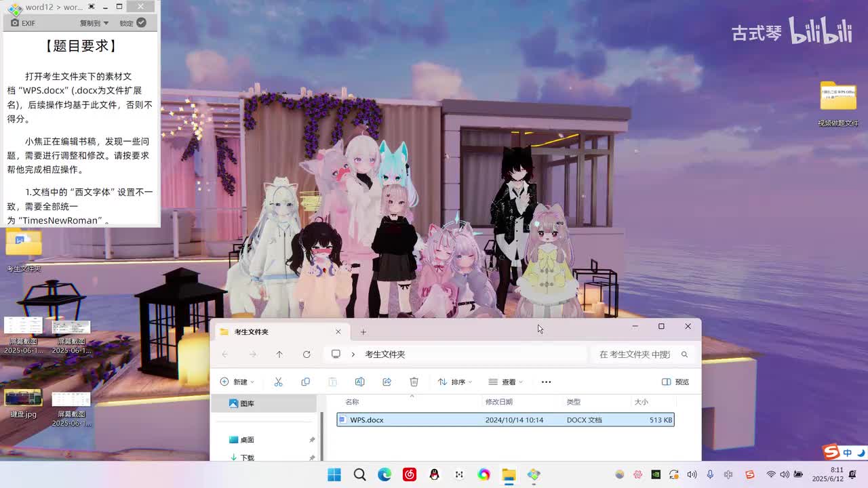
Task: Add a new tab in File Explorer
Action: [363, 331]
